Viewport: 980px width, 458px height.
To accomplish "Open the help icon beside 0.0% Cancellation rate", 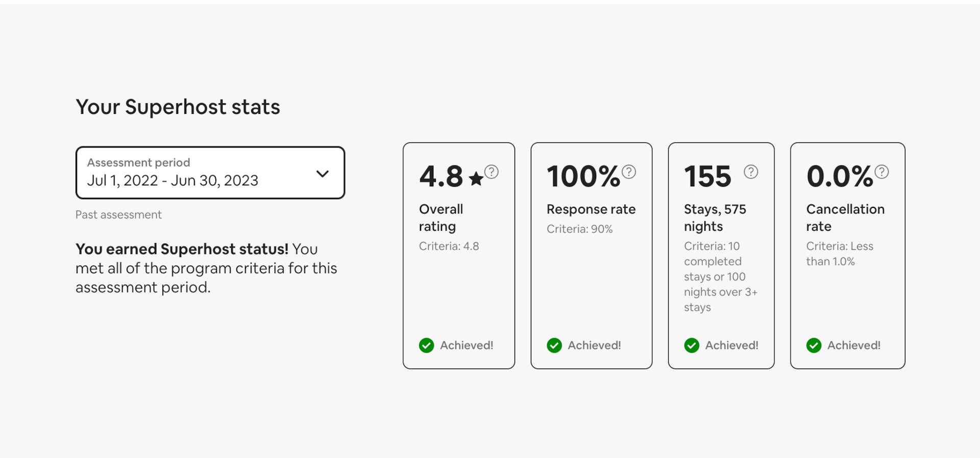I will point(881,172).
